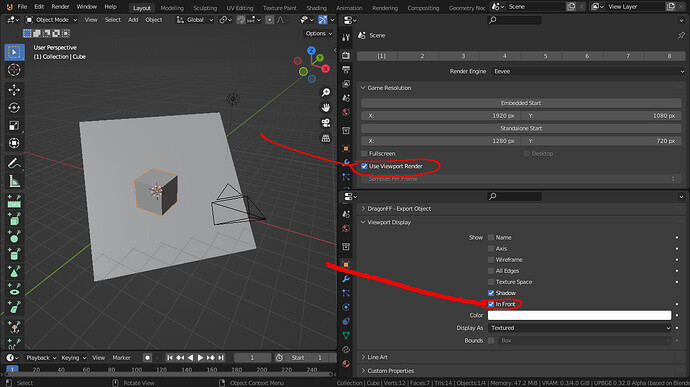This screenshot has width=690, height=387.
Task: Open the Output properties tab icon
Action: 346,70
